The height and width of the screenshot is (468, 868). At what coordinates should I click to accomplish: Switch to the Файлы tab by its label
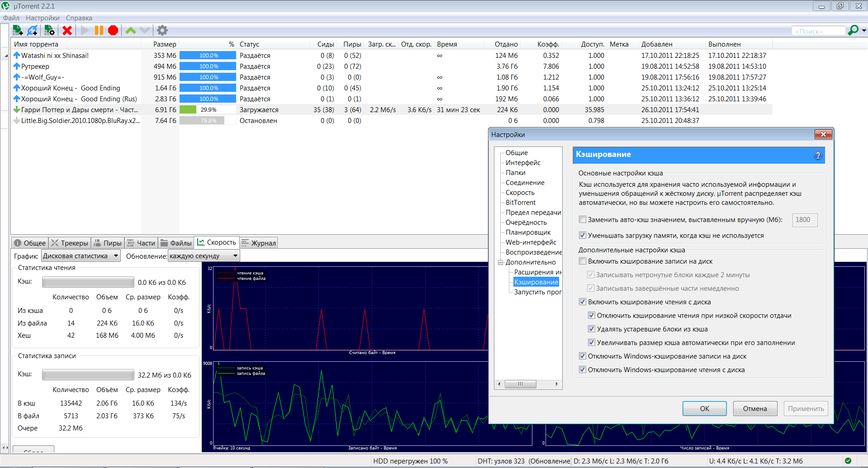pos(181,243)
